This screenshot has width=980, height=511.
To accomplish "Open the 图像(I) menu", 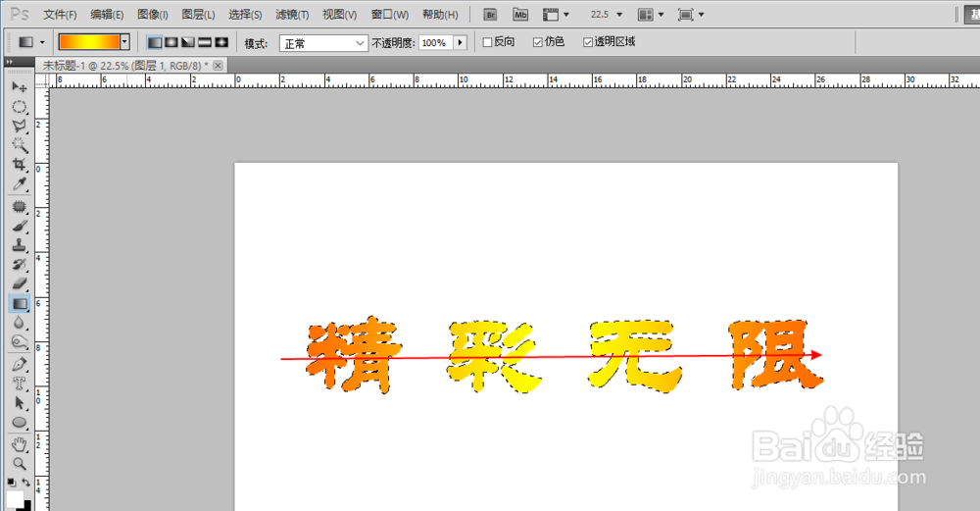I will (153, 15).
